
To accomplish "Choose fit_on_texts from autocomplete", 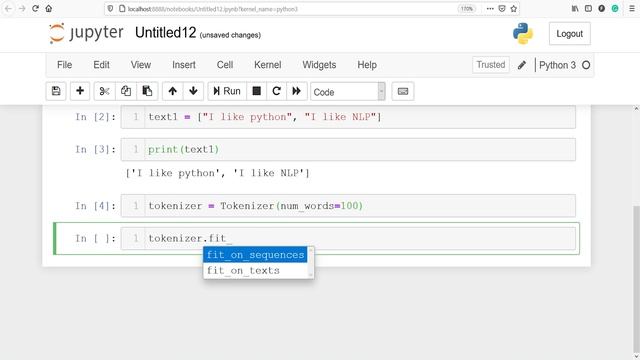I will tap(256, 270).
